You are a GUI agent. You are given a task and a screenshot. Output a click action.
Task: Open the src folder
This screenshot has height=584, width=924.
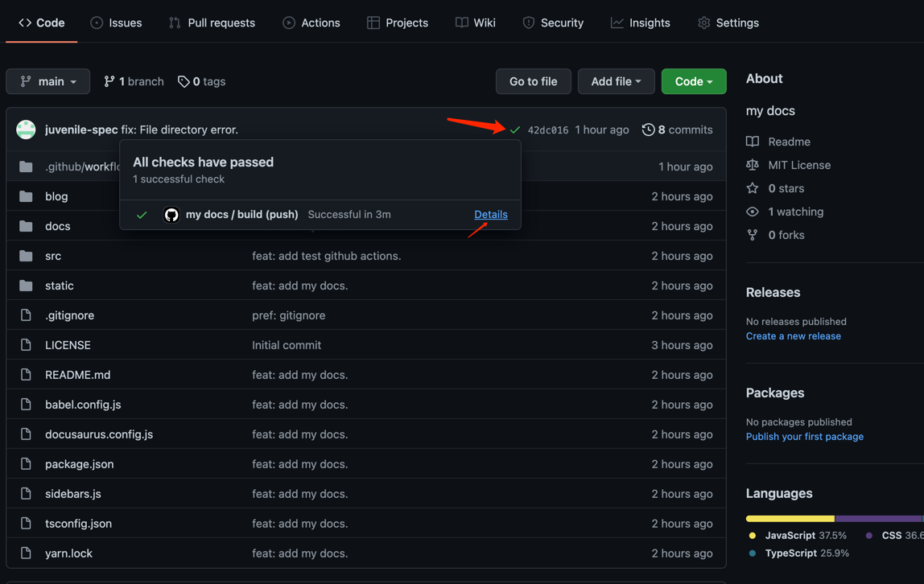[53, 256]
